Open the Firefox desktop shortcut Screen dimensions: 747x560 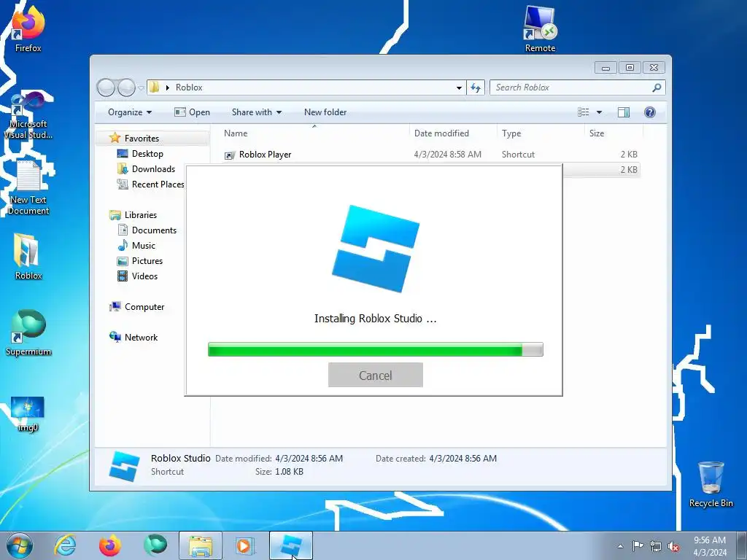(x=28, y=28)
